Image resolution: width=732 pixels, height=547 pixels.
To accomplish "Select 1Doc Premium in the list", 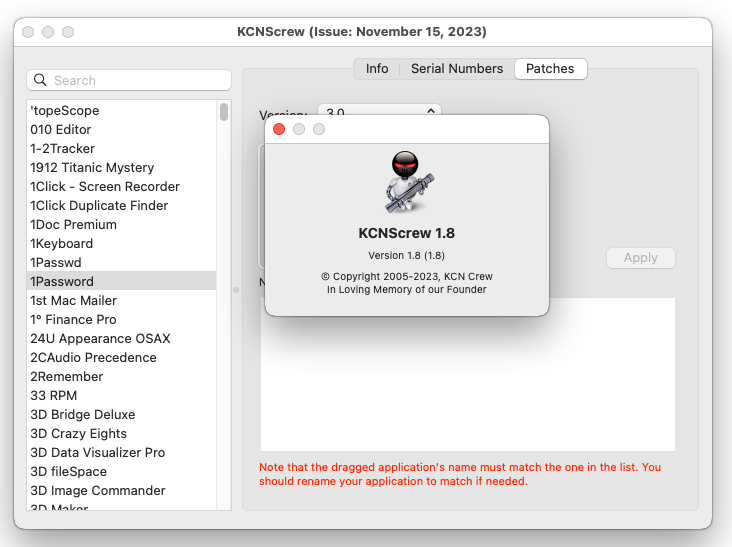I will [121, 224].
